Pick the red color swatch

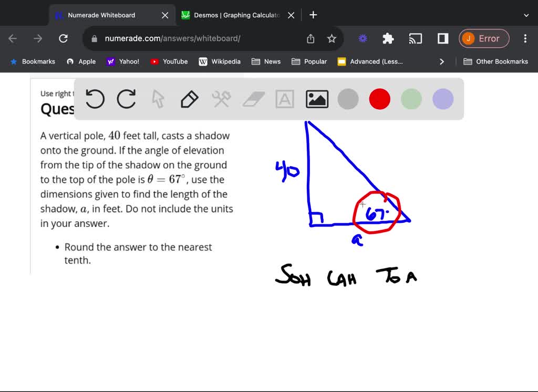click(x=379, y=99)
